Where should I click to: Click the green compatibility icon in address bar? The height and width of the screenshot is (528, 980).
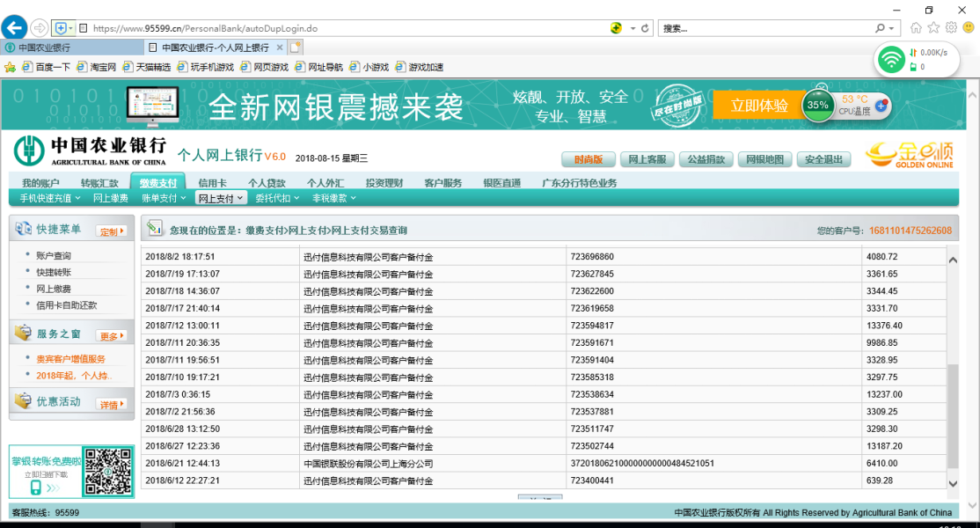(x=617, y=28)
